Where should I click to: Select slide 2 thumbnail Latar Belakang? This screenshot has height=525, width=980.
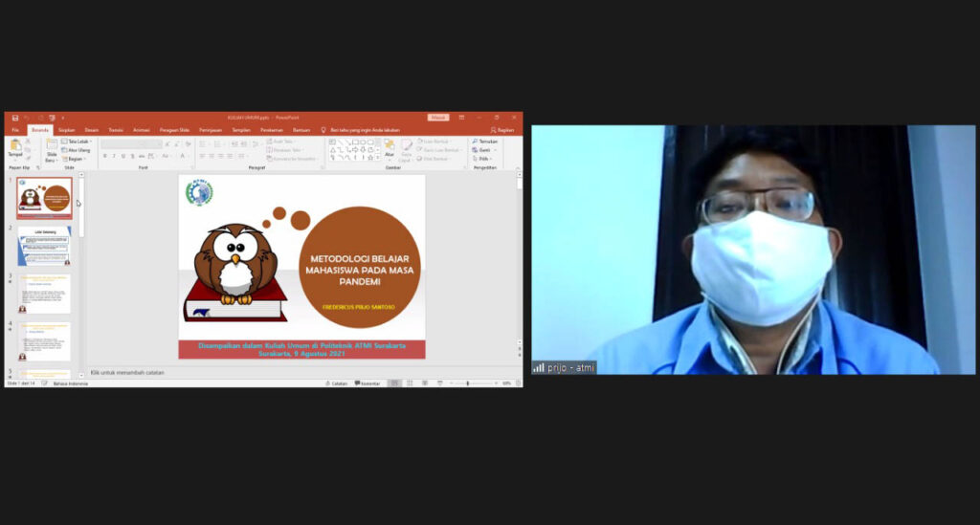pyautogui.click(x=44, y=247)
